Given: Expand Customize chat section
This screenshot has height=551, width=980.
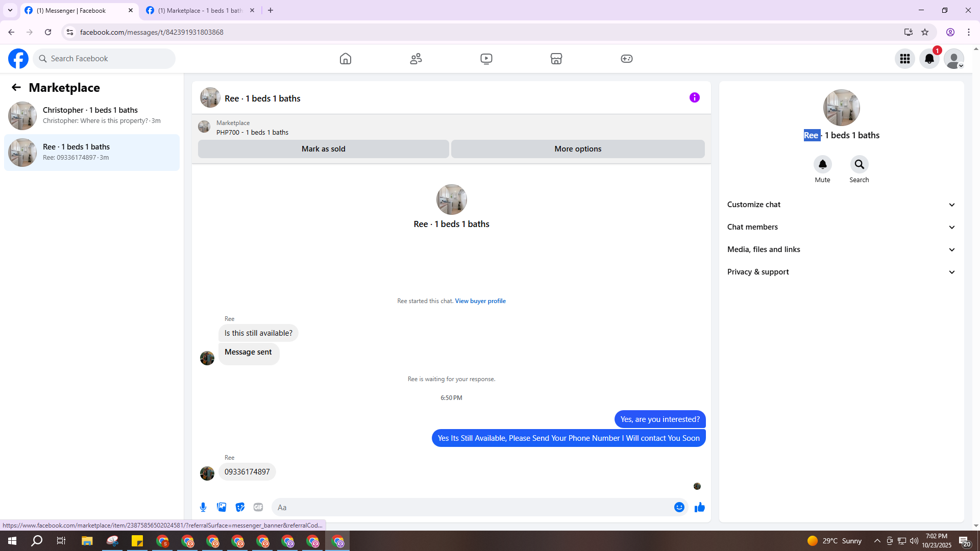Looking at the screenshot, I should [x=841, y=205].
